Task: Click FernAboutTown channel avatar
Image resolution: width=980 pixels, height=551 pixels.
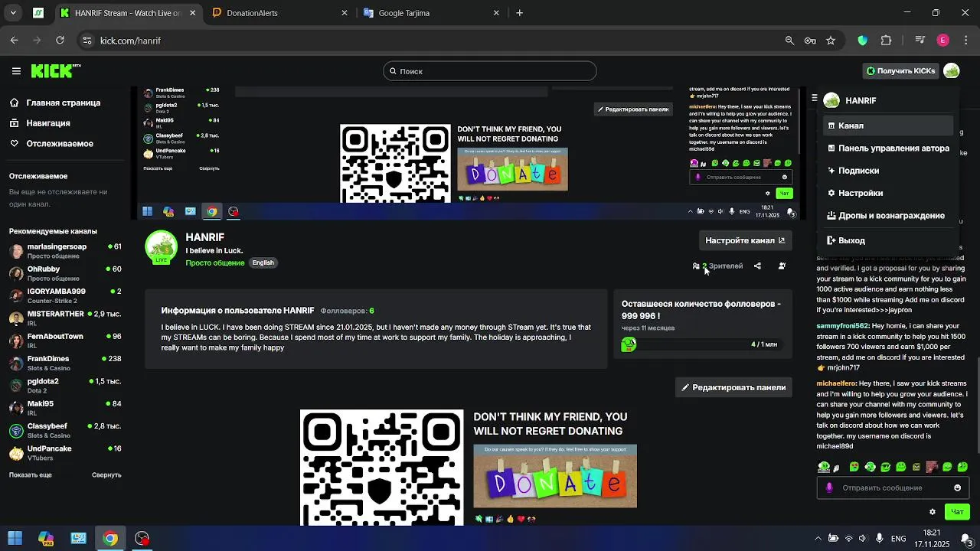Action: [16, 341]
